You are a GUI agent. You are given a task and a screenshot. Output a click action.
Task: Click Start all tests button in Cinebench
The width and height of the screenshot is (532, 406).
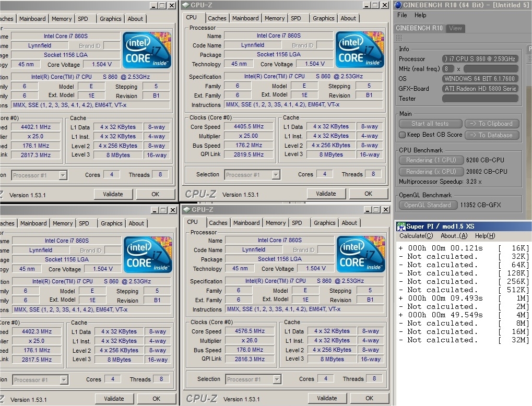[x=430, y=124]
